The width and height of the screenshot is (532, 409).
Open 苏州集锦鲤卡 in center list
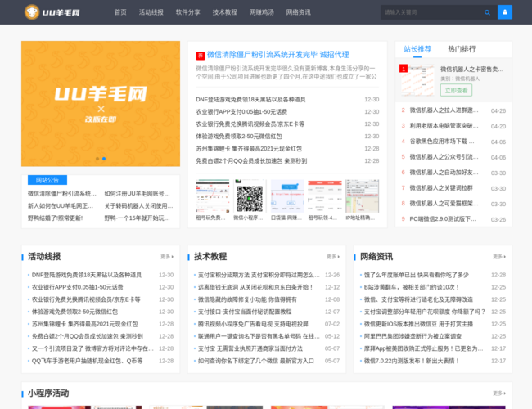(x=249, y=149)
